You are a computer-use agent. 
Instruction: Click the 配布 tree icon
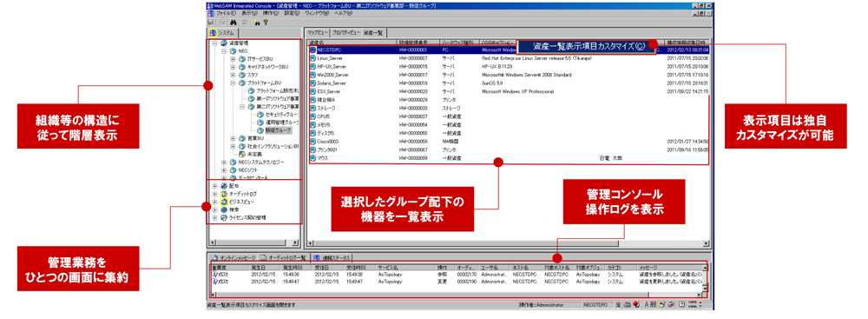pos(224,186)
